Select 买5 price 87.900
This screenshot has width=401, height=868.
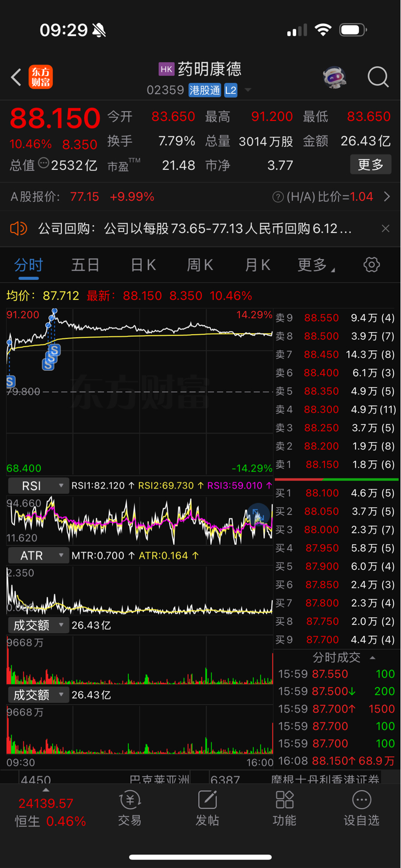(x=322, y=566)
